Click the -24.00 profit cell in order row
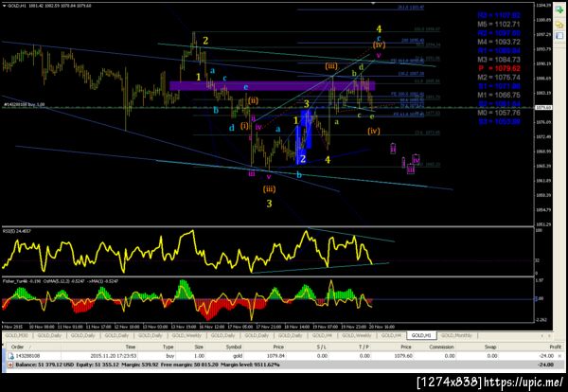 (x=546, y=356)
